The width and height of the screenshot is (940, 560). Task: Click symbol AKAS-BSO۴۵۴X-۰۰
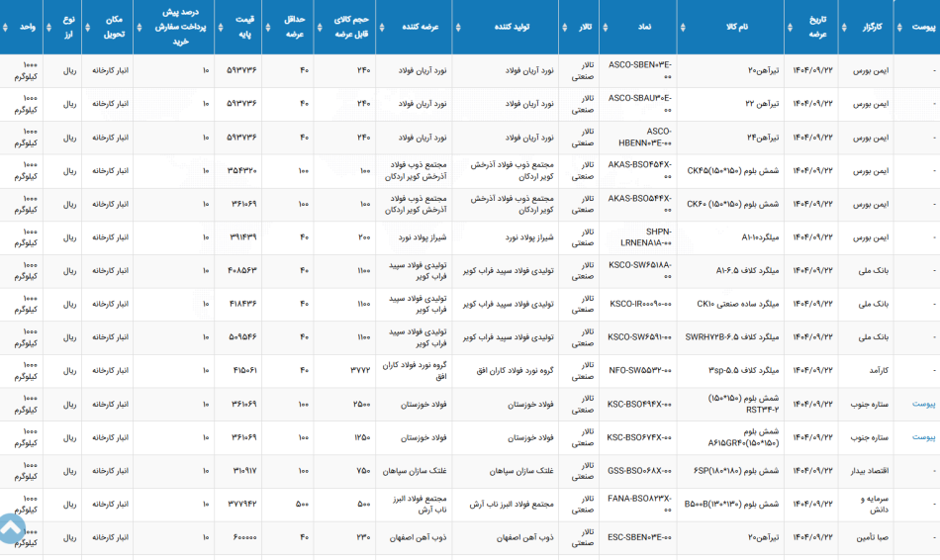coord(640,170)
